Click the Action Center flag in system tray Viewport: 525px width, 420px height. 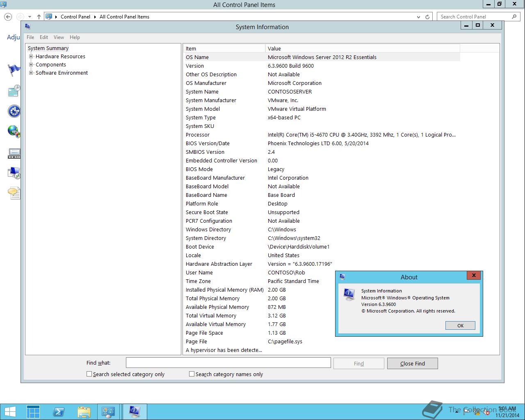[x=467, y=412]
